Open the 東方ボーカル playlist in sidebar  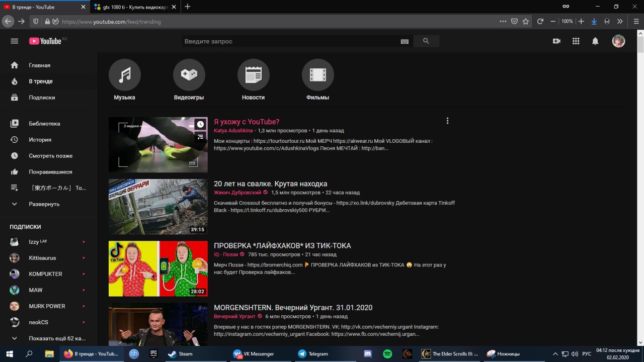[48, 188]
